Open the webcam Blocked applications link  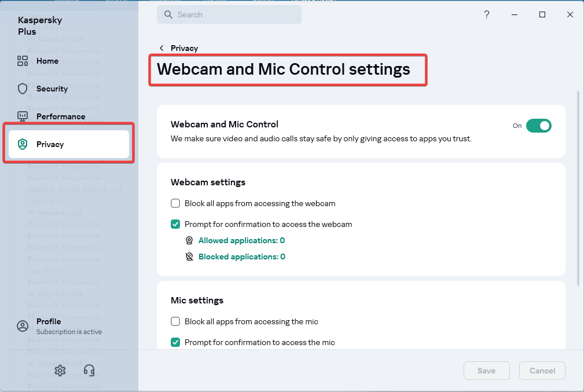[241, 257]
